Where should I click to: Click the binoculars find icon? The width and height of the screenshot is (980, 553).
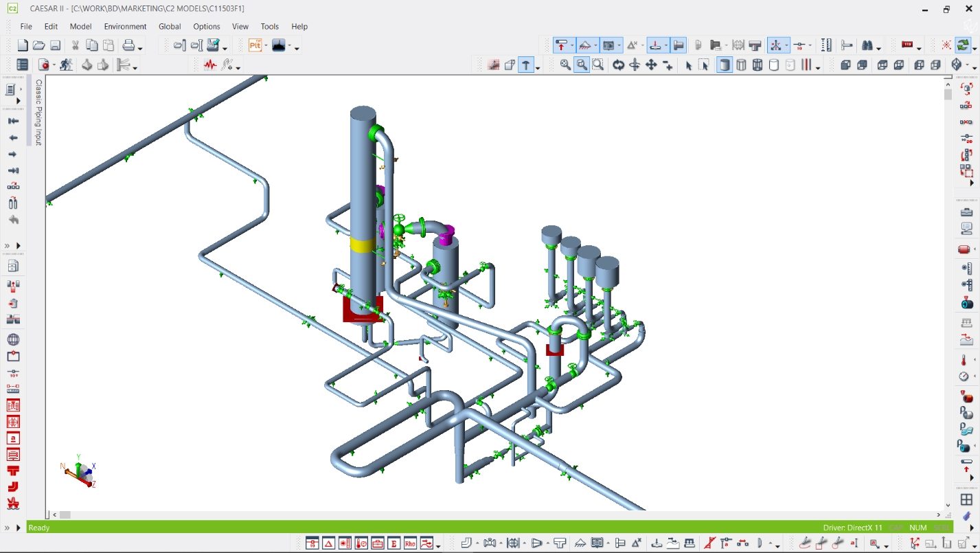click(867, 46)
